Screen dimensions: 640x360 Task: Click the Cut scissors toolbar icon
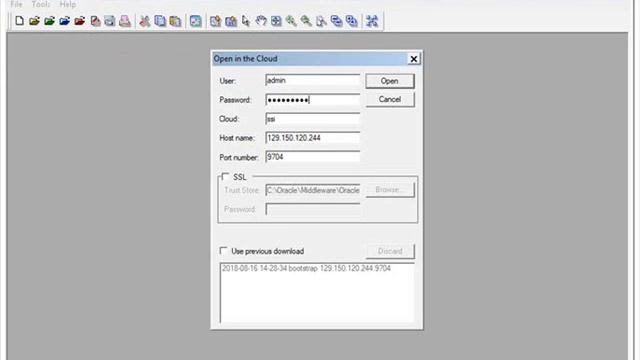click(144, 21)
